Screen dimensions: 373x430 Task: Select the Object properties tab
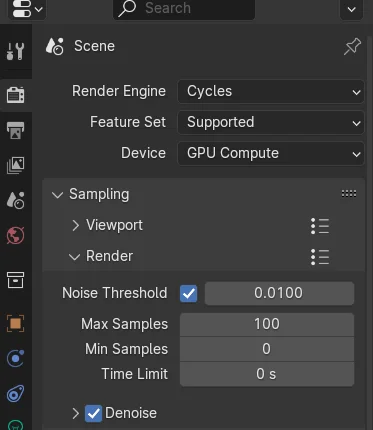tap(15, 323)
